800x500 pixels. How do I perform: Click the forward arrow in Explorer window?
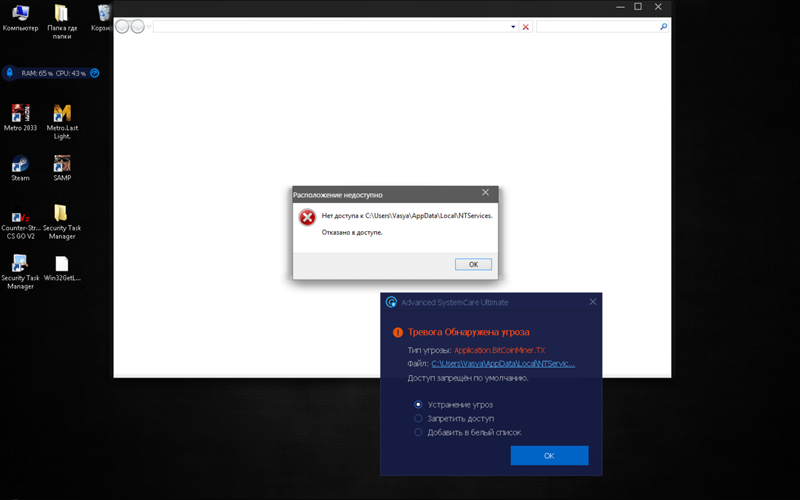[137, 26]
